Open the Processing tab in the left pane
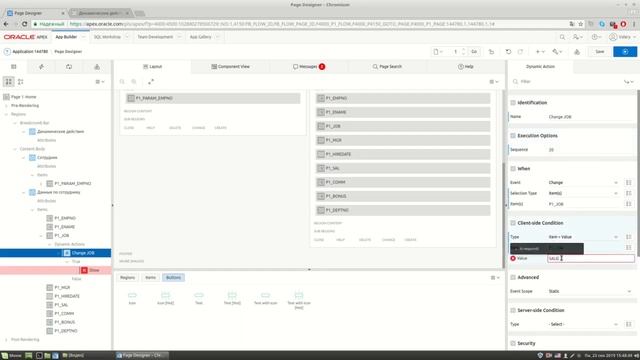The image size is (640, 360). 69,67
